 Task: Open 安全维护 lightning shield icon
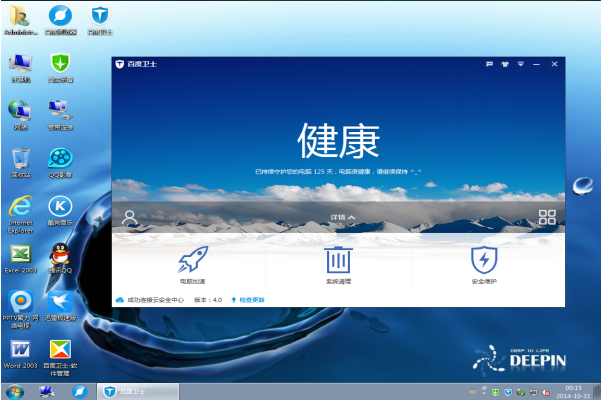(484, 260)
